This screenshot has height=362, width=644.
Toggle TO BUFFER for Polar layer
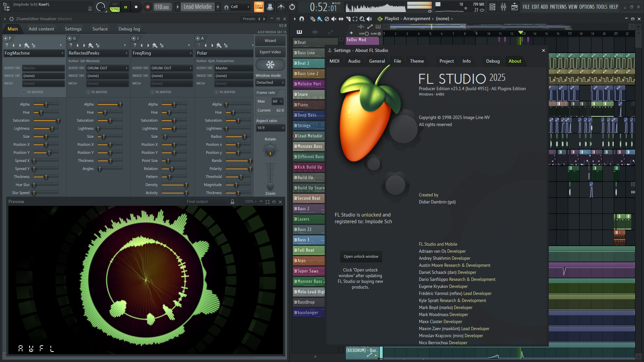216,92
